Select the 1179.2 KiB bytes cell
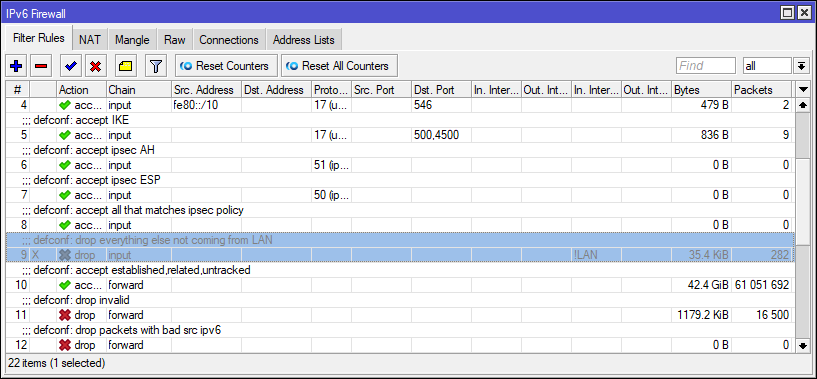 coord(701,315)
